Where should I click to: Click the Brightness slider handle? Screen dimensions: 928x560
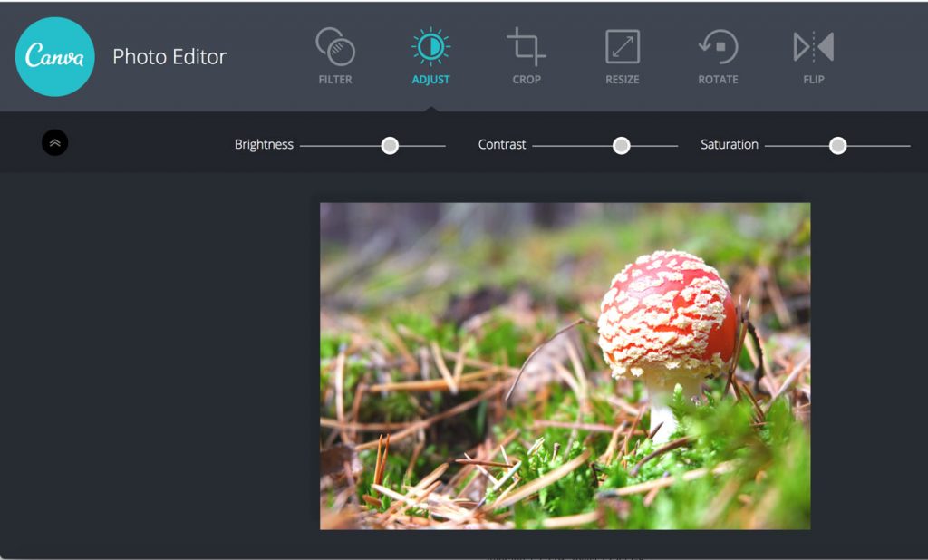[390, 145]
